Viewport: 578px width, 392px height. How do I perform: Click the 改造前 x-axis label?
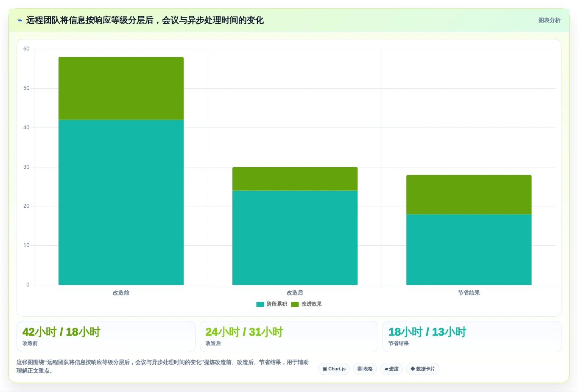click(x=121, y=293)
